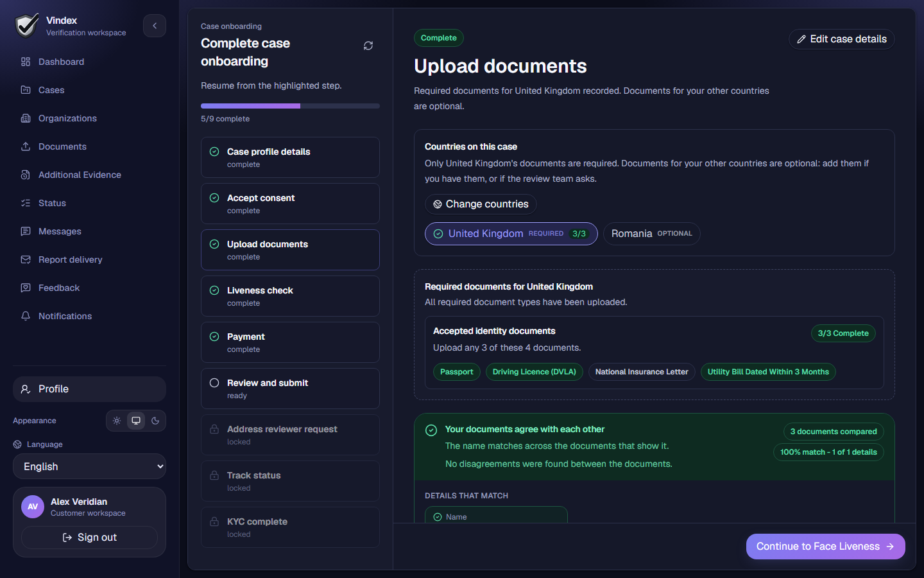Click the lock icon on Track status
Screen dimensions: 924x578
click(214, 475)
